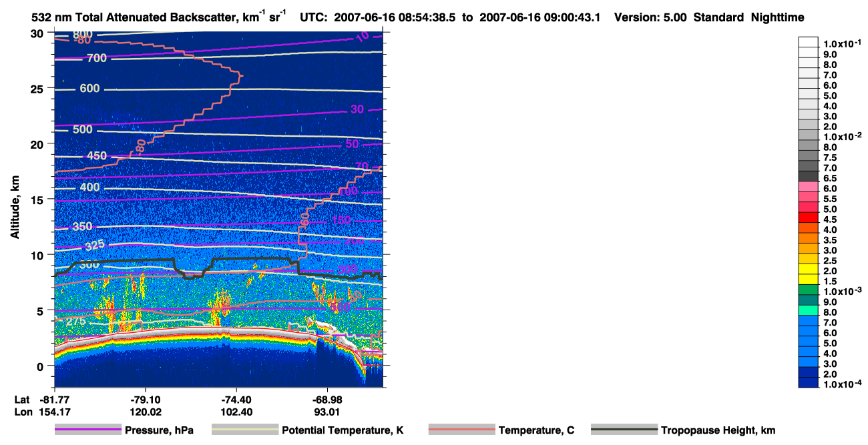Click the magenta 150 pressure contour label

click(x=341, y=220)
